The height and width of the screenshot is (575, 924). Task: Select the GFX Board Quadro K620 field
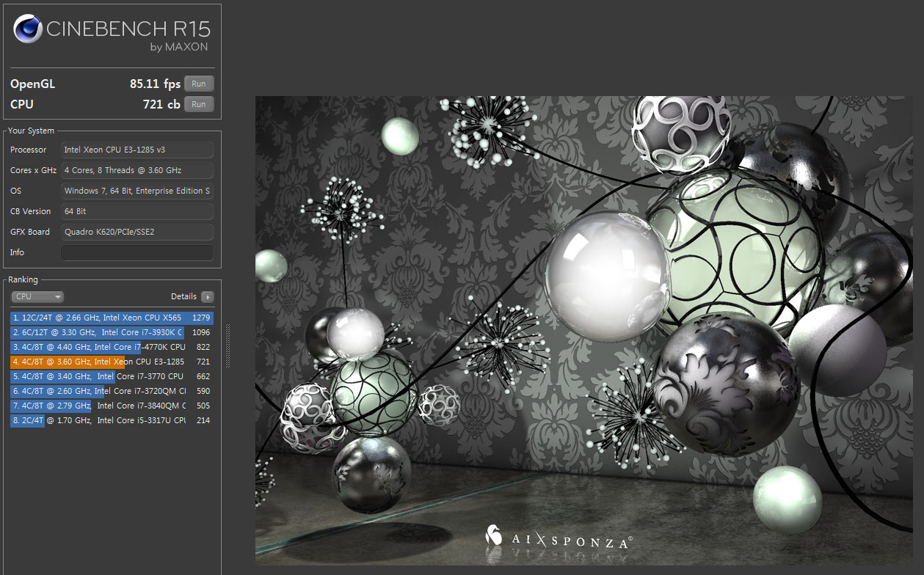(137, 232)
